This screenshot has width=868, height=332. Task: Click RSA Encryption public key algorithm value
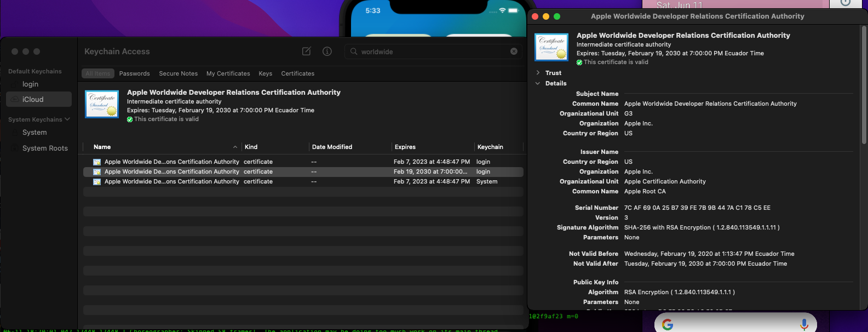click(x=680, y=292)
